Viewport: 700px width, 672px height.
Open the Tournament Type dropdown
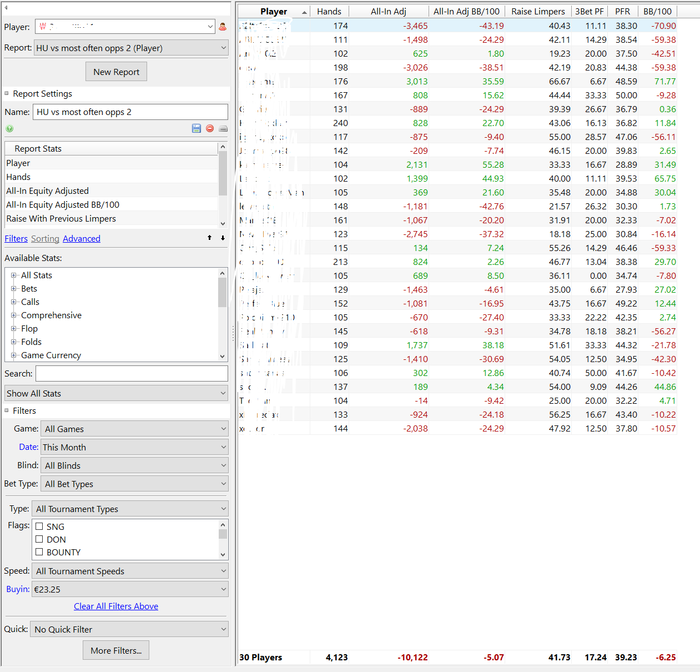point(130,509)
